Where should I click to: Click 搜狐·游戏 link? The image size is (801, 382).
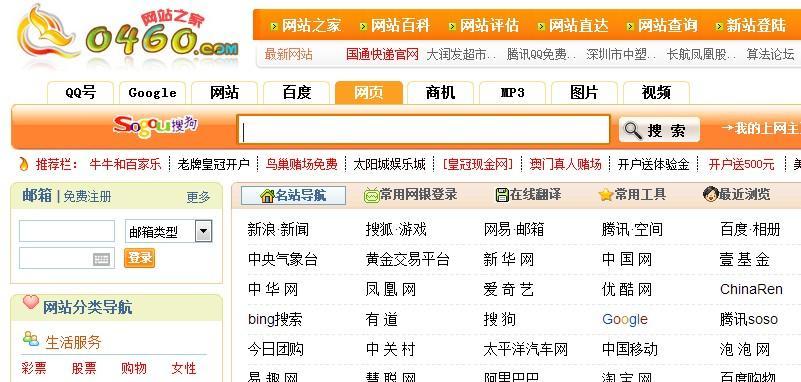[396, 229]
